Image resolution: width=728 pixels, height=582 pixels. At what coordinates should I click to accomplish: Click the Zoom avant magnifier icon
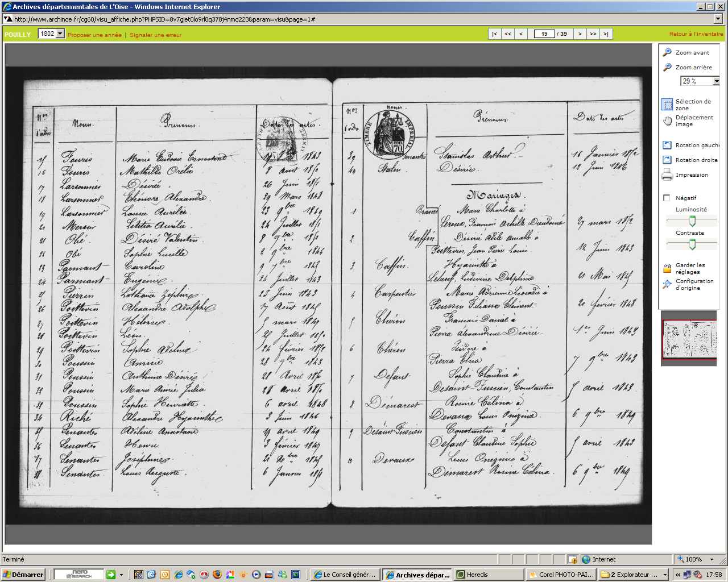point(667,52)
